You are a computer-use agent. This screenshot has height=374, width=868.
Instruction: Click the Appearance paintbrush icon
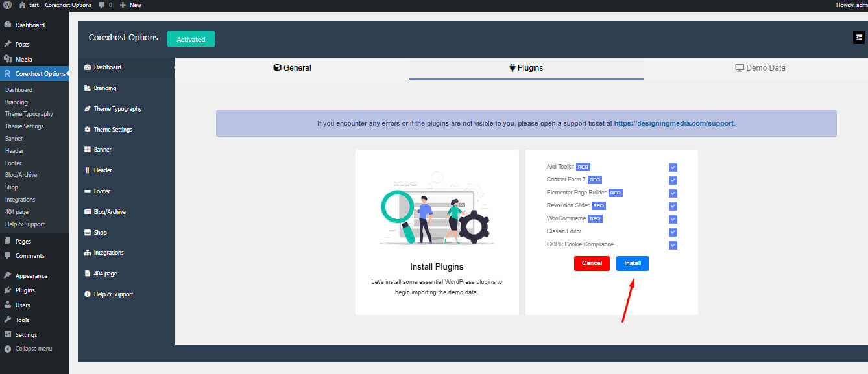[8, 275]
